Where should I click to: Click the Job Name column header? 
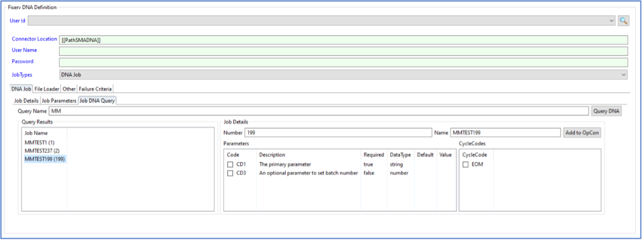pyautogui.click(x=36, y=133)
